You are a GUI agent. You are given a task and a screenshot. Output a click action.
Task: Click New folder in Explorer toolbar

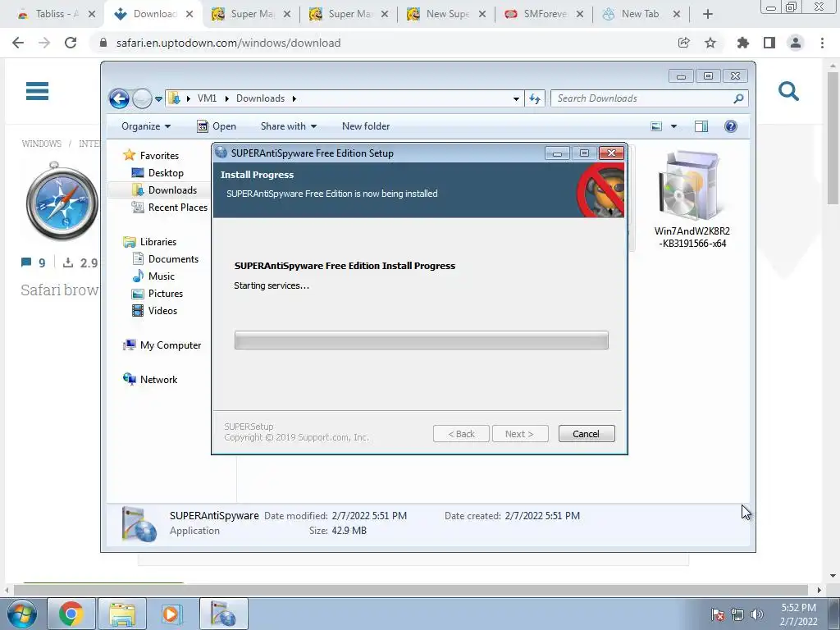tap(366, 126)
